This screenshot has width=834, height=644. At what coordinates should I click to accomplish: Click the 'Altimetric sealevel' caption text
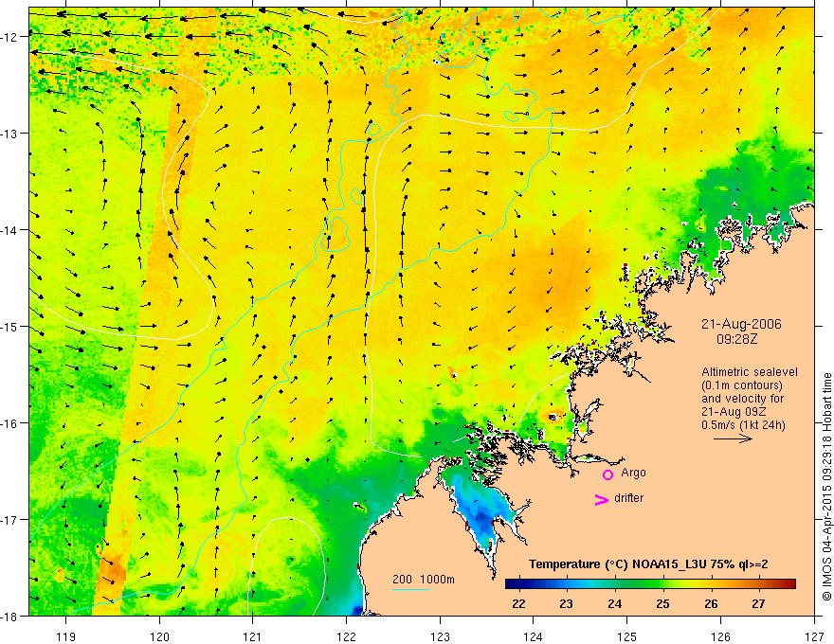pos(750,372)
